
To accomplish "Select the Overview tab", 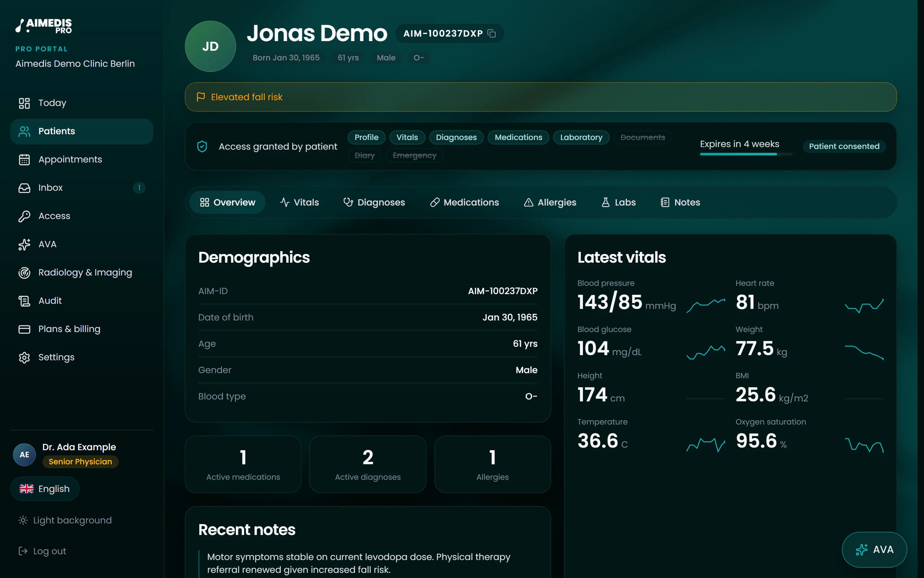I will 227,202.
